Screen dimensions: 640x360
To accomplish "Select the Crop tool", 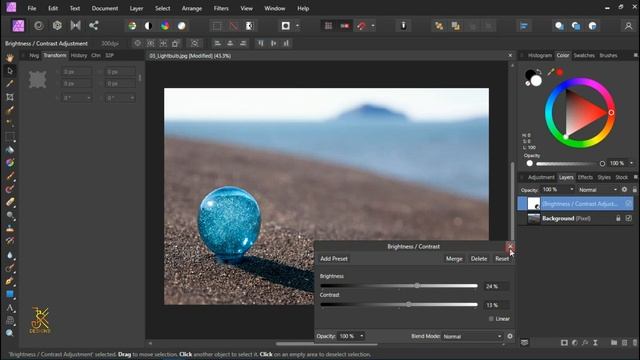I will click(x=10, y=97).
